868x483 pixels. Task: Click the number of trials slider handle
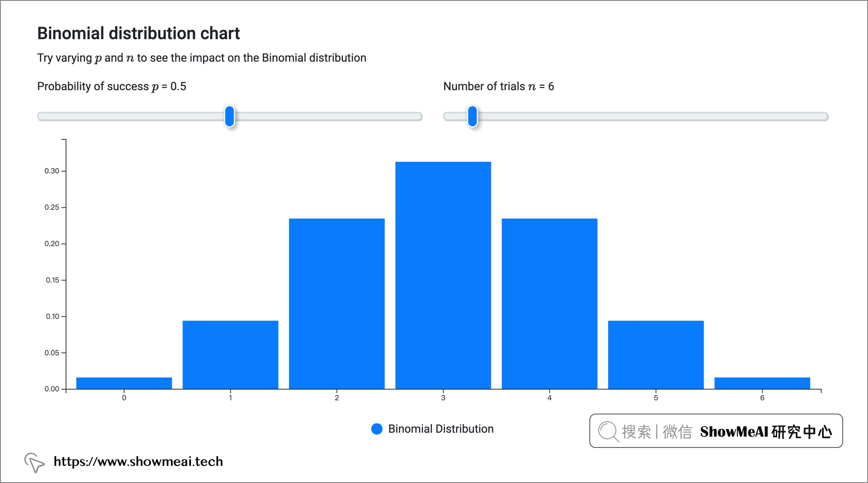[x=472, y=116]
